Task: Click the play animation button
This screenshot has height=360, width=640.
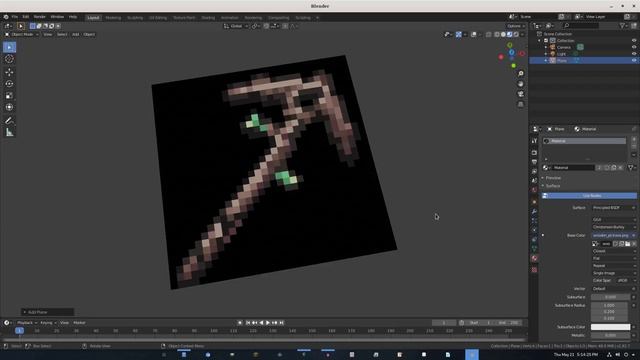Action: click(x=268, y=323)
